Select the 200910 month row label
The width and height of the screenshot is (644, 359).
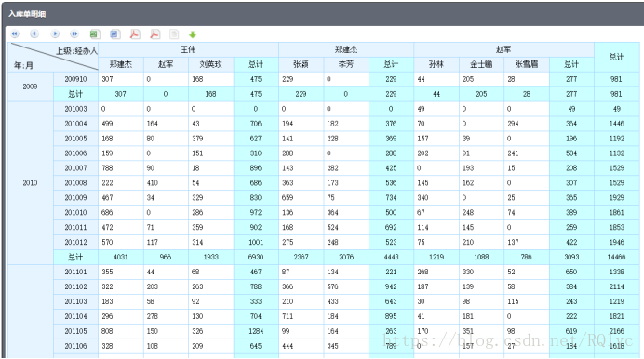tap(75, 79)
